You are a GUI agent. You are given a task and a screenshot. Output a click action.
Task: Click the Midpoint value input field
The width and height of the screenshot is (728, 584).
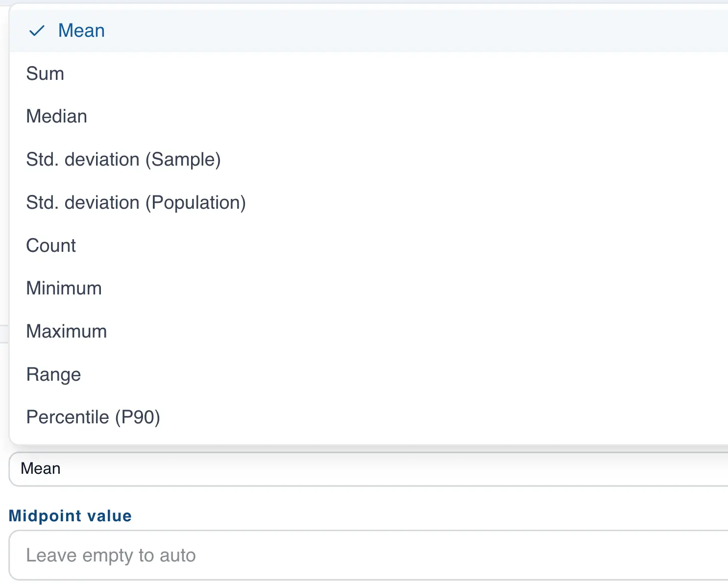(x=196, y=555)
